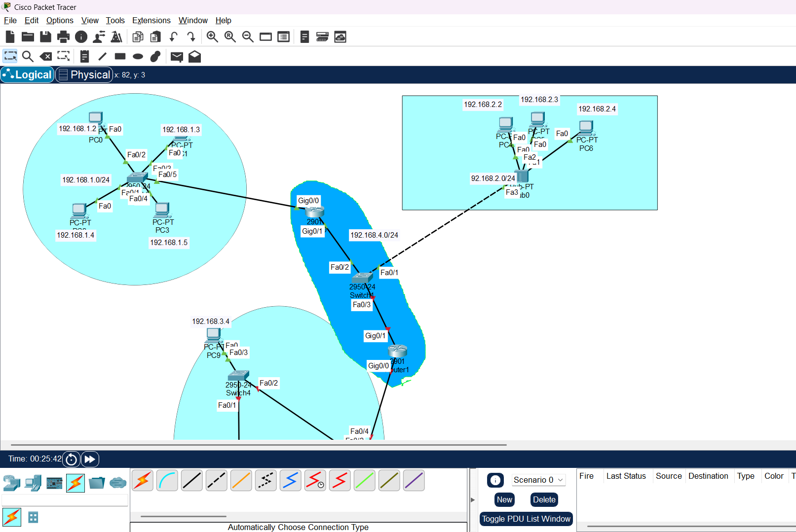Open the Scenario 0 dropdown
The width and height of the screenshot is (796, 532).
[538, 480]
